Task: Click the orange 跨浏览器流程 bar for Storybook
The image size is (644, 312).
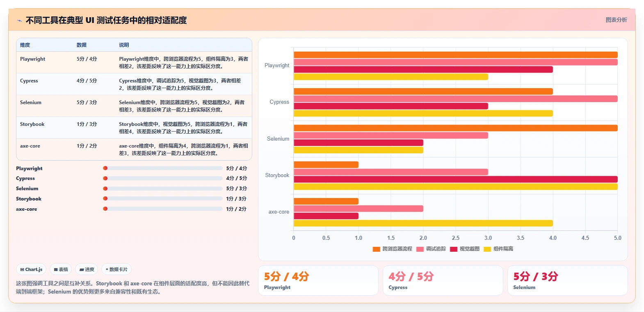Action: [x=326, y=165]
